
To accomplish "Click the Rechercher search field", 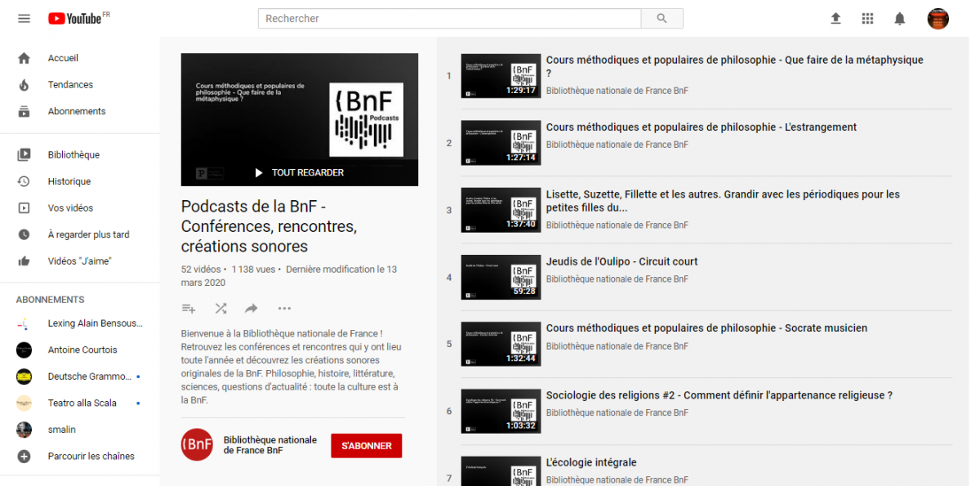I will (x=449, y=18).
